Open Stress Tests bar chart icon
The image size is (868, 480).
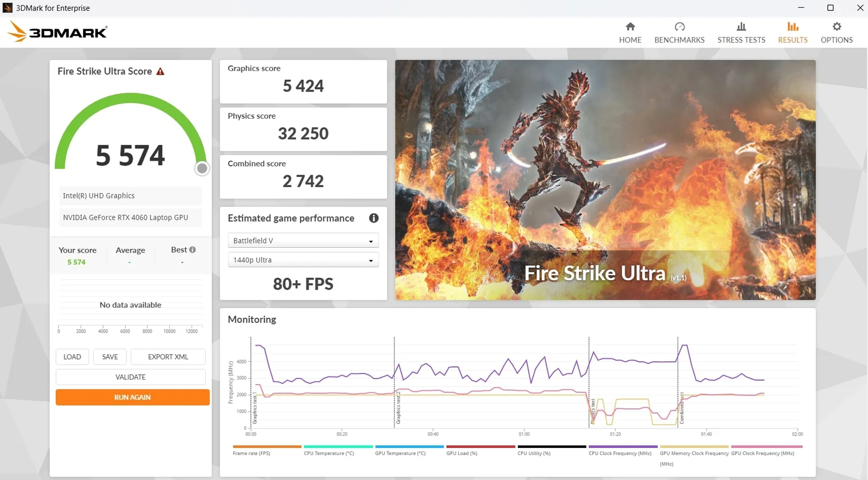click(741, 27)
